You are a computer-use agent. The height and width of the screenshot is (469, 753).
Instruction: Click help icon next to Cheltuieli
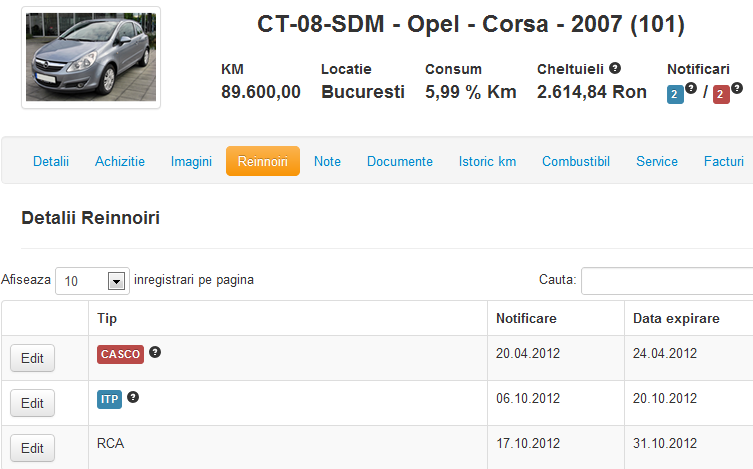click(x=615, y=68)
